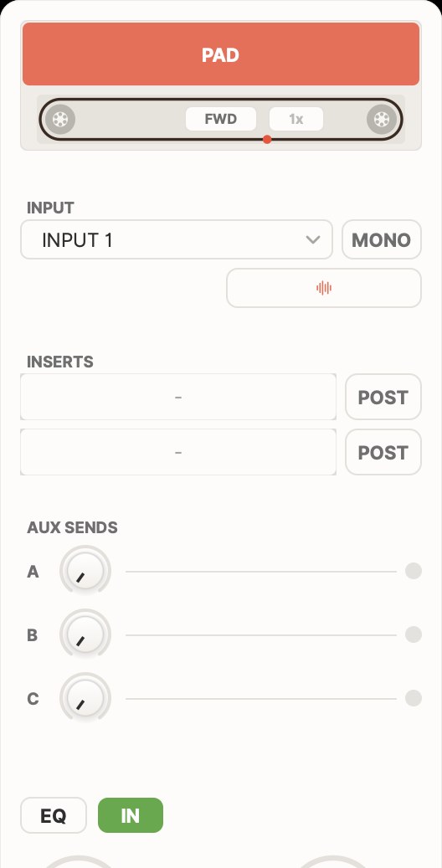Click the red waveform icon button
This screenshot has height=868, width=442.
pos(324,288)
